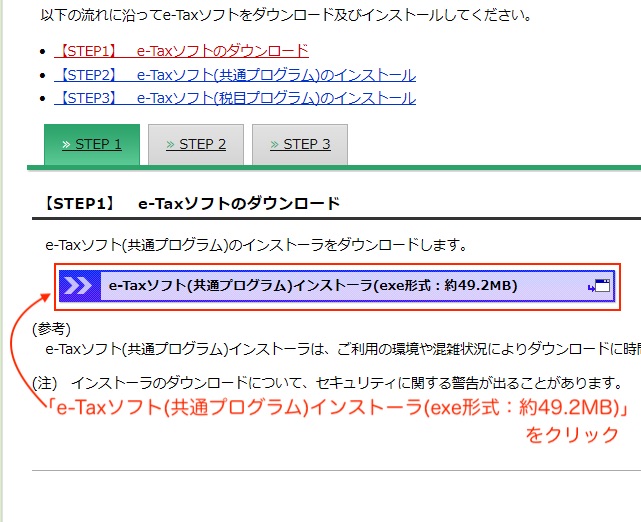Switch to the STEP 1 tab
Viewport: 641px width, 522px height.
coord(92,144)
